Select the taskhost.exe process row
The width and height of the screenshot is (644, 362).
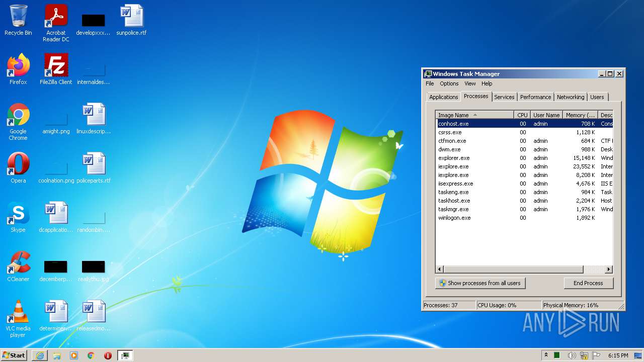[524, 201]
